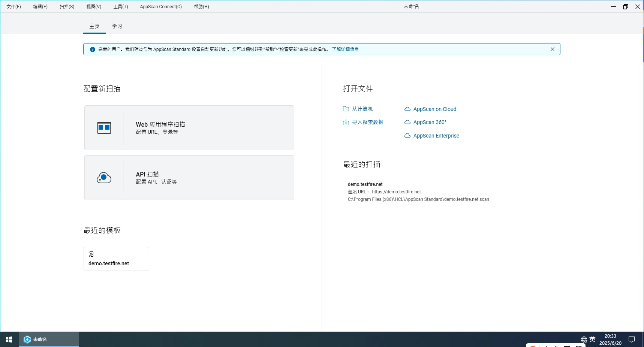Click the globe network tray icon

[584, 340]
